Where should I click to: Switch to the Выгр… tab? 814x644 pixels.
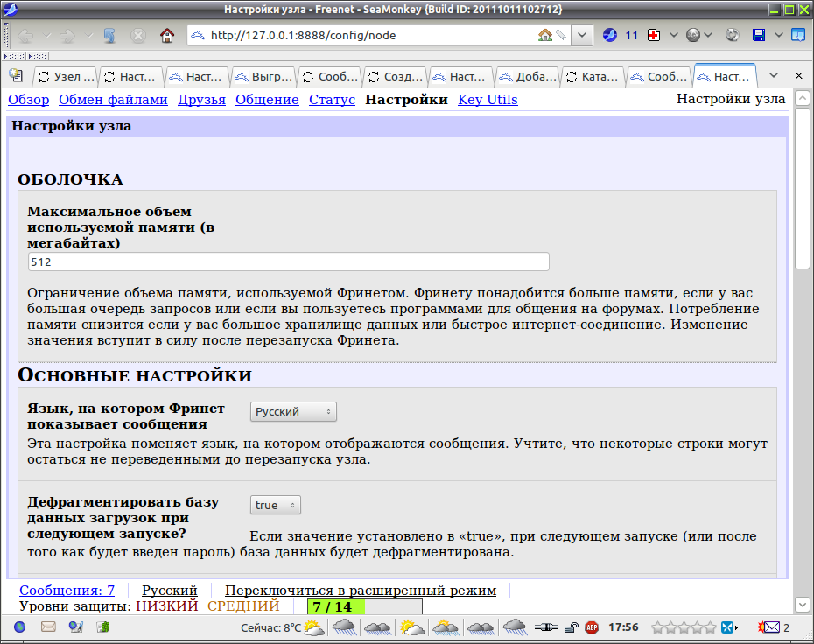pos(263,77)
